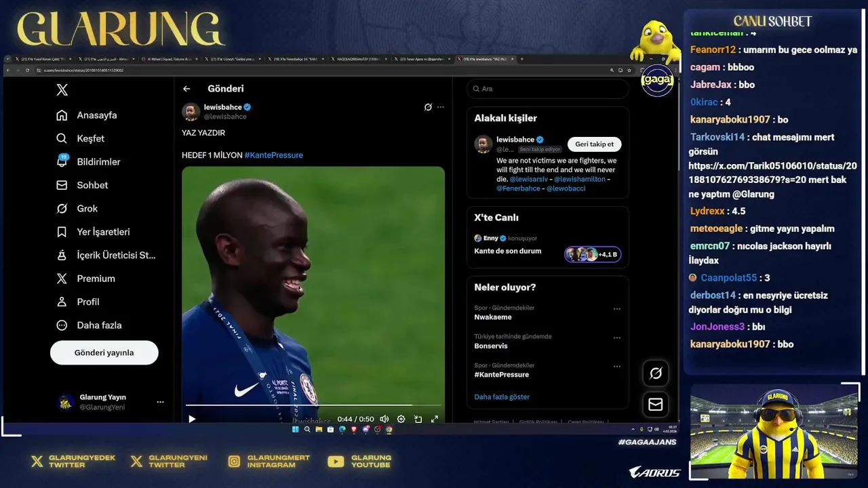Click username meteoeagle in live chat
This screenshot has width=868, height=488.
point(716,228)
